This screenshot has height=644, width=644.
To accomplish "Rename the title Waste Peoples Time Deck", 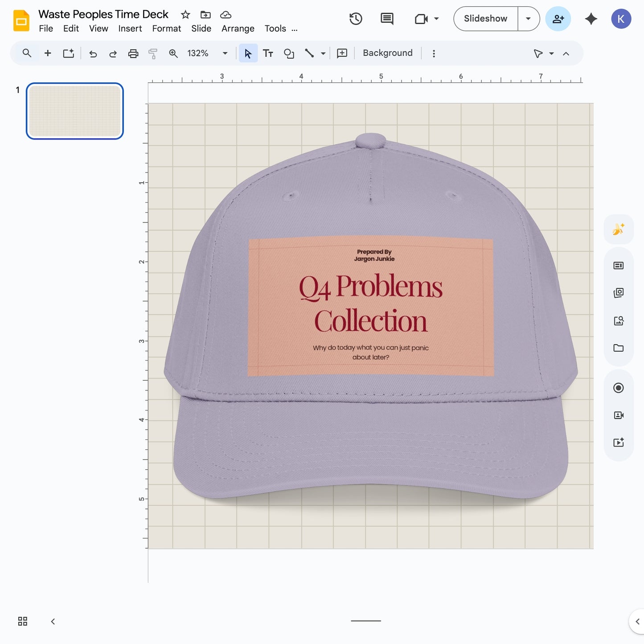I will tap(103, 14).
